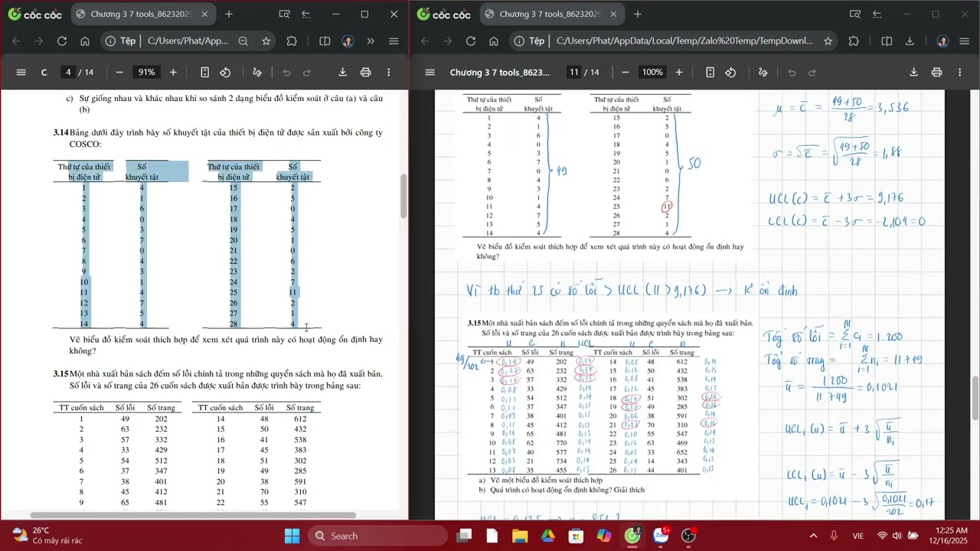Select the draw annotation tool in right window
The height and width of the screenshot is (551, 980).
763,72
